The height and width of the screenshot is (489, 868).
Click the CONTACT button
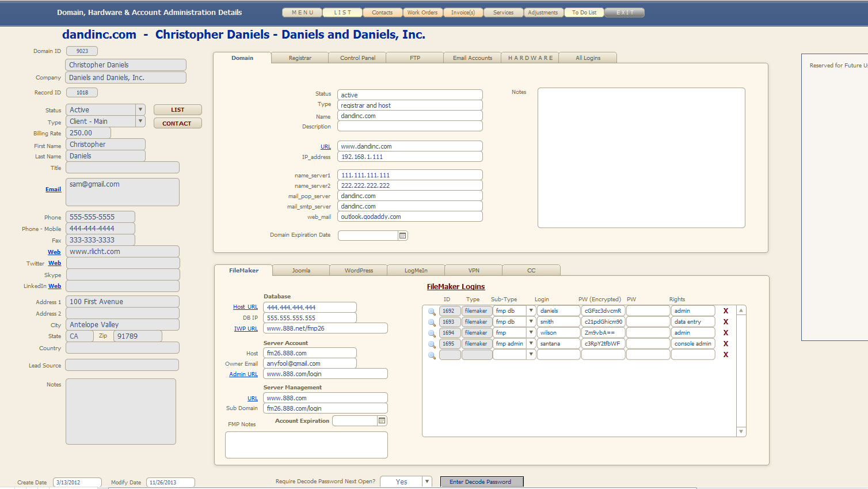pyautogui.click(x=177, y=123)
